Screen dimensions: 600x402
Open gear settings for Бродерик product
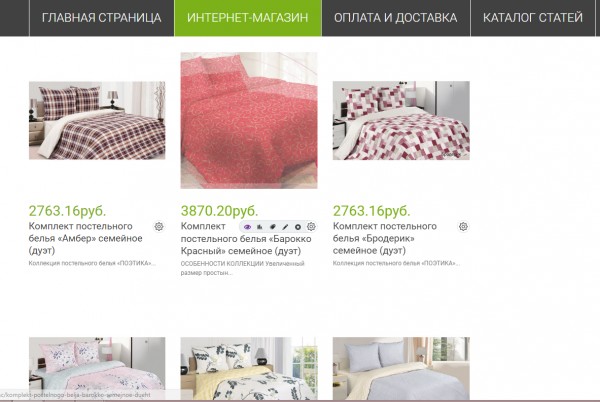pyautogui.click(x=463, y=226)
